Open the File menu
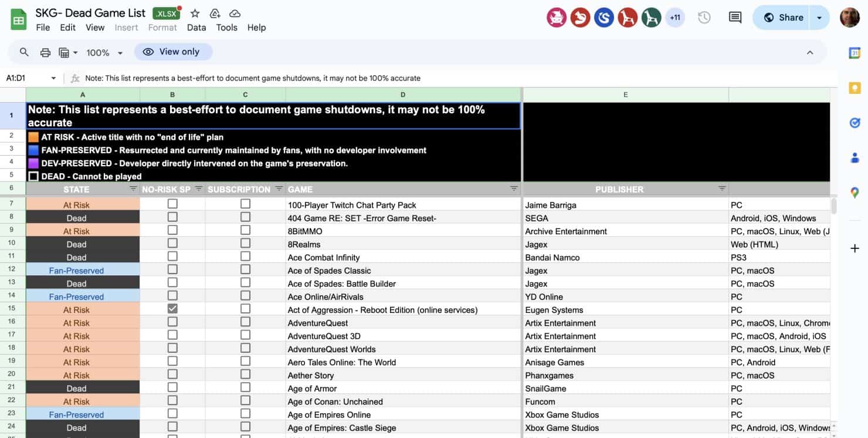Screen dimensions: 868x438 43,28
